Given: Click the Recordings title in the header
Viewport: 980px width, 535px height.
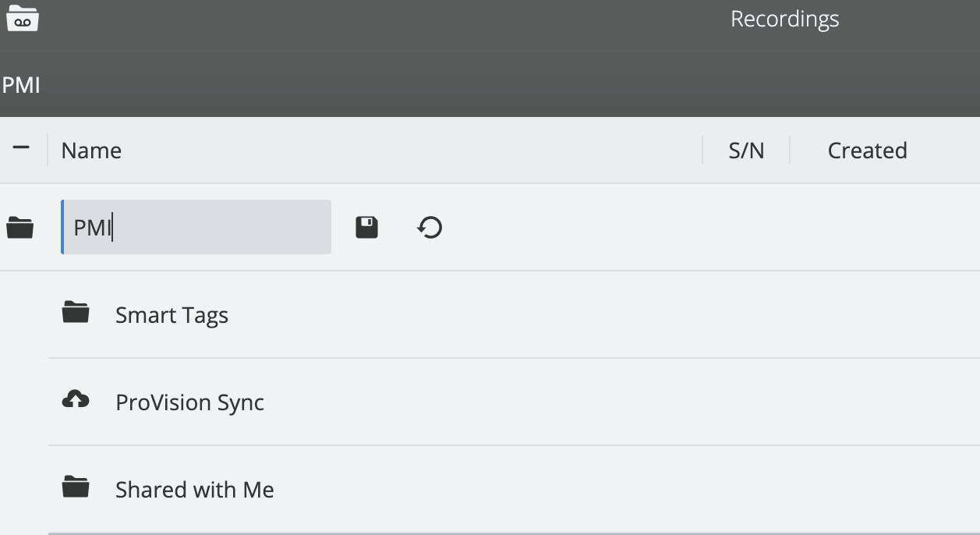Looking at the screenshot, I should click(x=784, y=19).
